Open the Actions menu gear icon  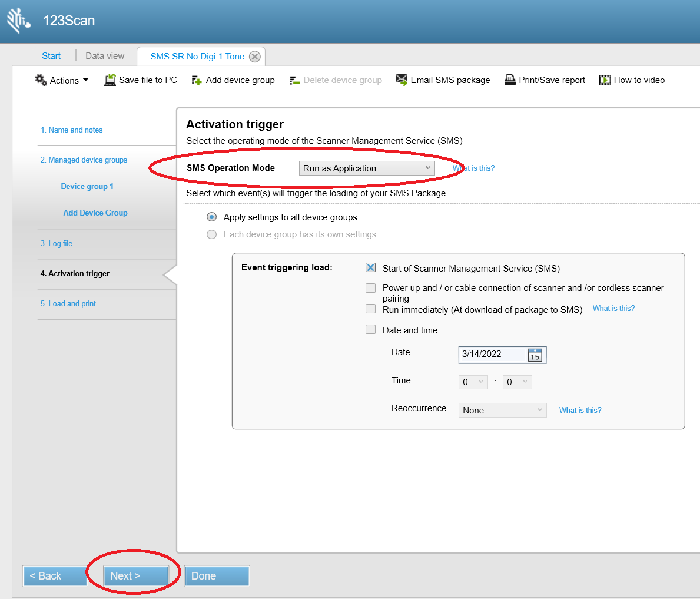click(40, 80)
